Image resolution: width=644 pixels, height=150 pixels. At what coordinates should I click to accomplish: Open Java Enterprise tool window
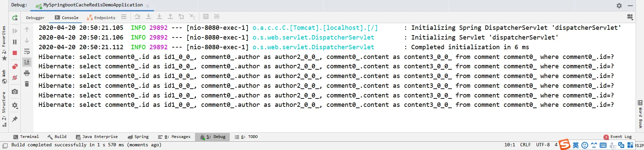tap(97, 137)
